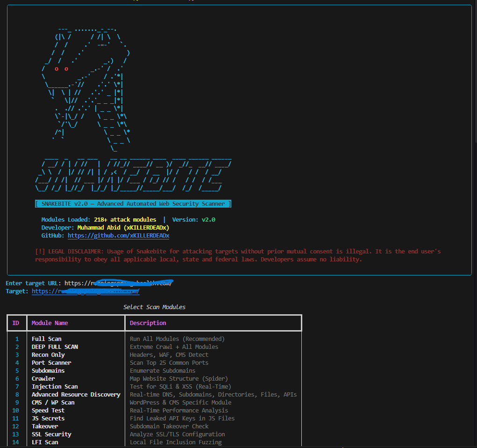Select the JS Secrets module
The width and height of the screenshot is (477, 448).
(48, 418)
